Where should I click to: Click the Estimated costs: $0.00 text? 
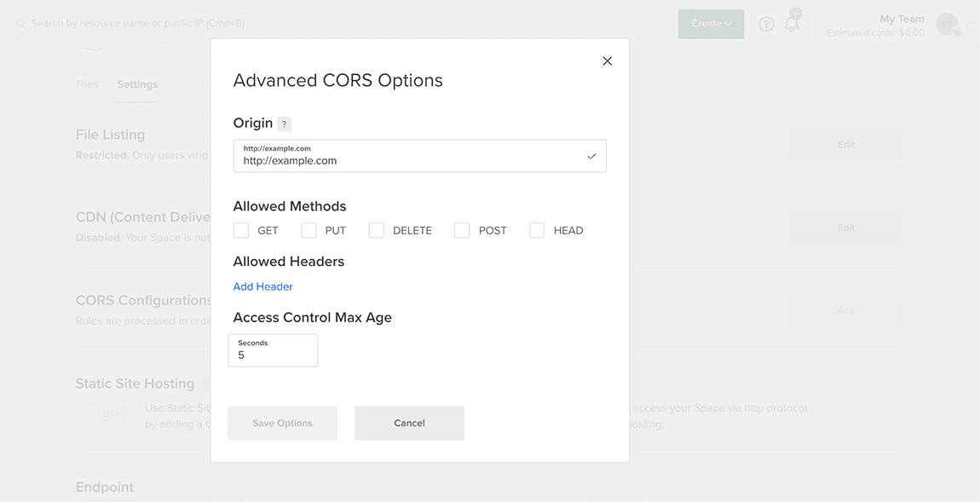[x=876, y=32]
